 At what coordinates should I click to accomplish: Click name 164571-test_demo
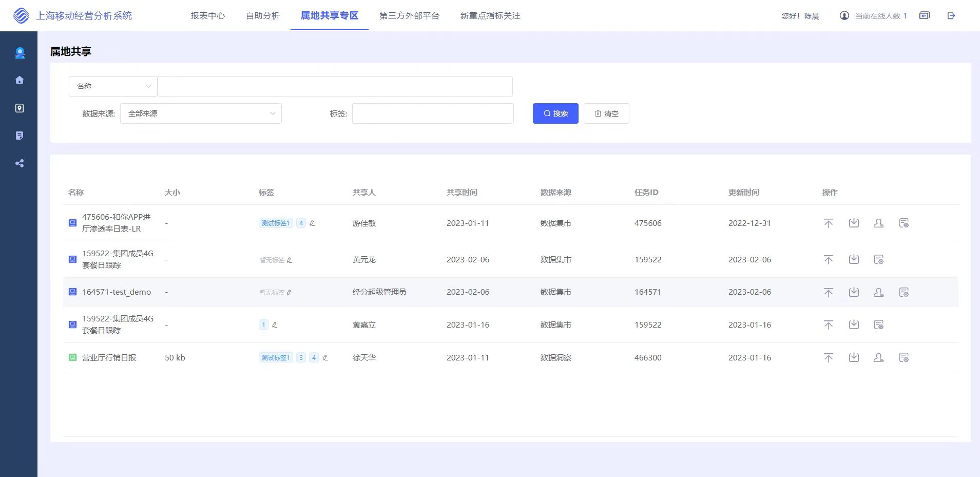pyautogui.click(x=117, y=292)
